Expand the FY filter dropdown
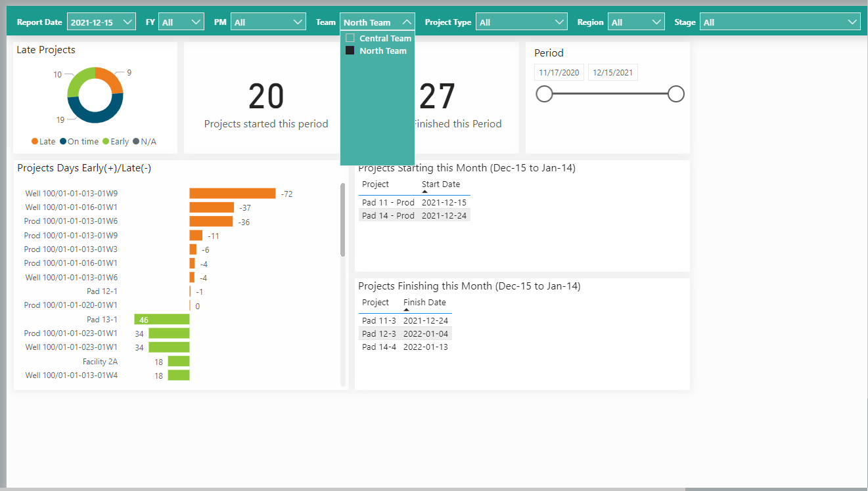 click(x=181, y=22)
